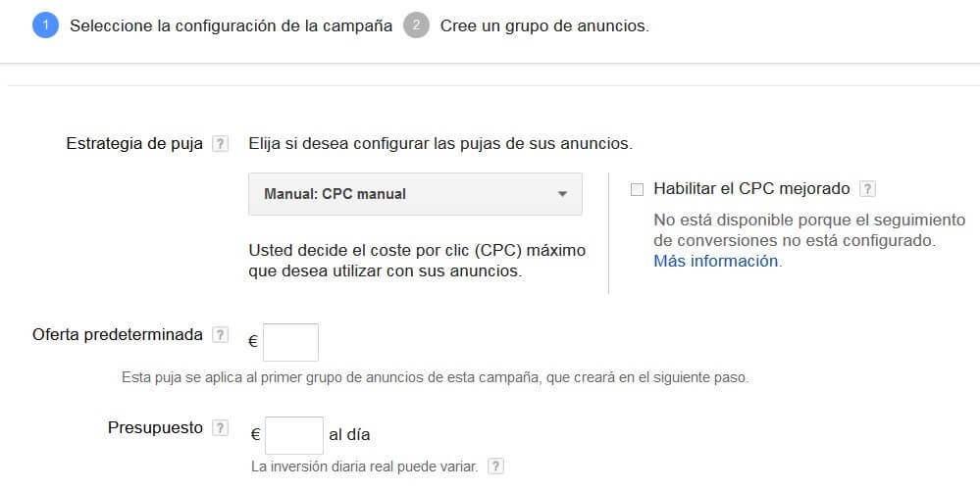Open the Manual: CPC manual dropdown
980x491 pixels.
point(416,194)
